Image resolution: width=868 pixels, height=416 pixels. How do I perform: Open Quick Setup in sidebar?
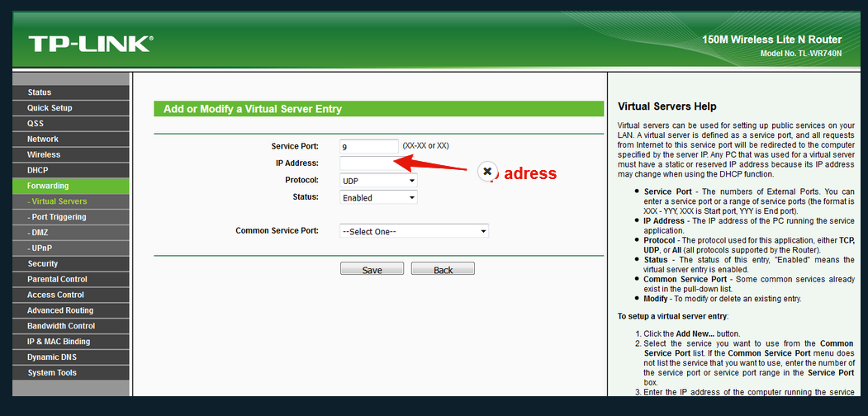tap(71, 108)
